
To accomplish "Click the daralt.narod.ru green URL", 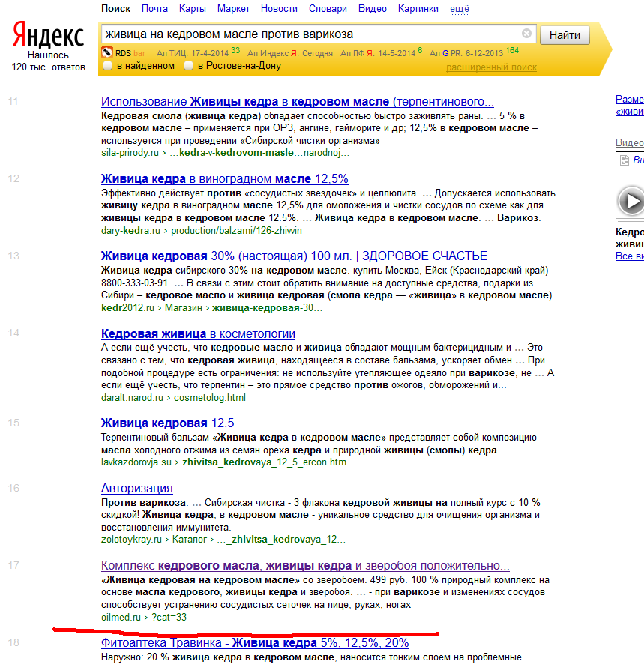I will click(132, 398).
